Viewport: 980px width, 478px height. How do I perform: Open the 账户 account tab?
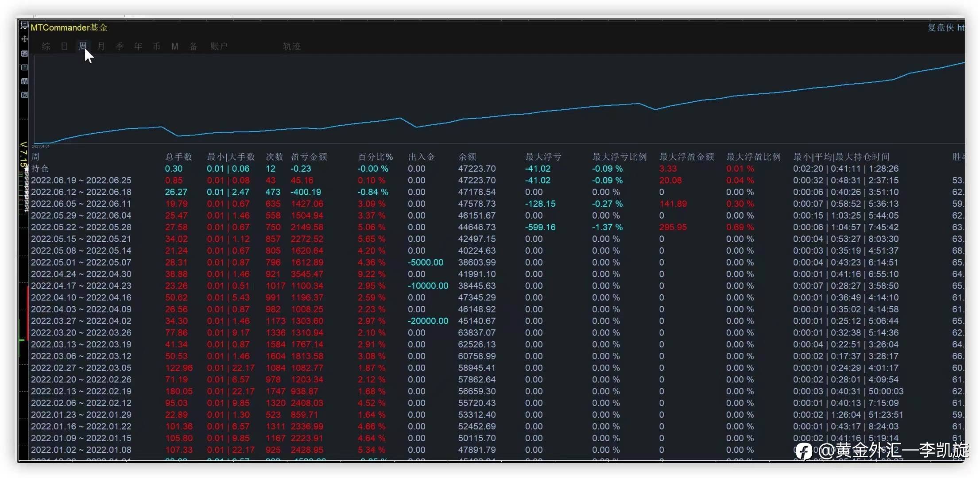[219, 46]
